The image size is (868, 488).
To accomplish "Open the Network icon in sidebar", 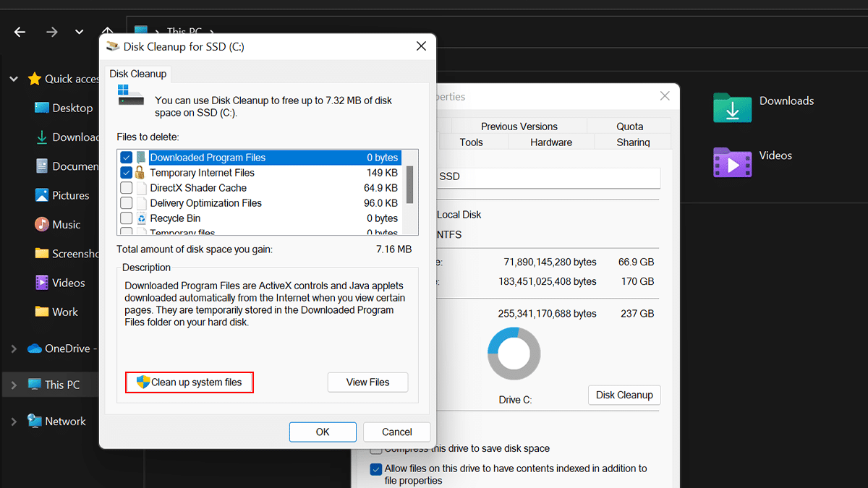I will 34,421.
